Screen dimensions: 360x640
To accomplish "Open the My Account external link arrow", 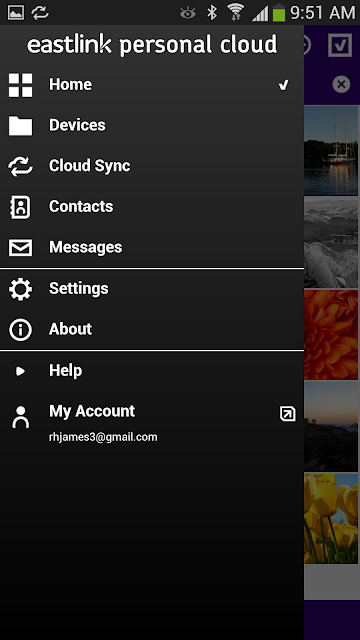I will [287, 413].
